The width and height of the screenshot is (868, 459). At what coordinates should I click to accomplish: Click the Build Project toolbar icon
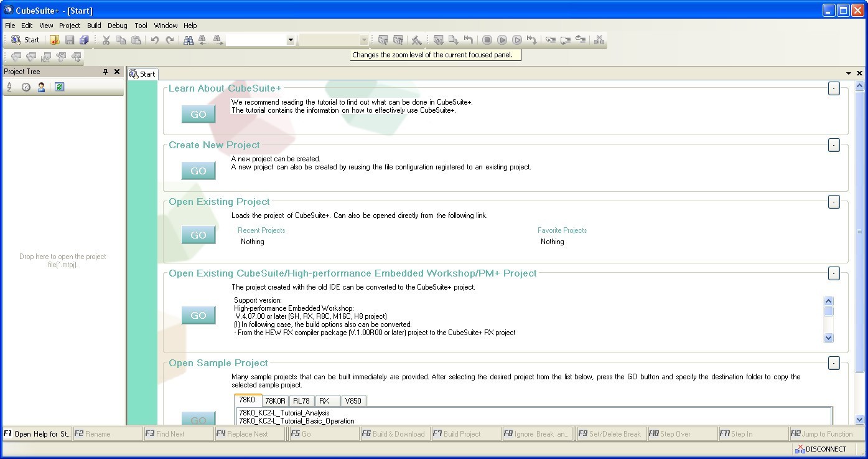click(383, 40)
